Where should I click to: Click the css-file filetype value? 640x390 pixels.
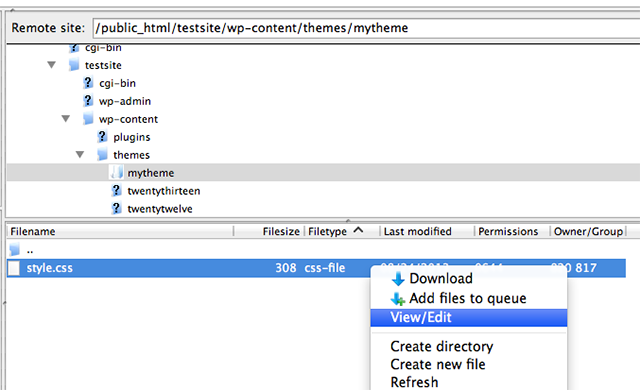(325, 268)
